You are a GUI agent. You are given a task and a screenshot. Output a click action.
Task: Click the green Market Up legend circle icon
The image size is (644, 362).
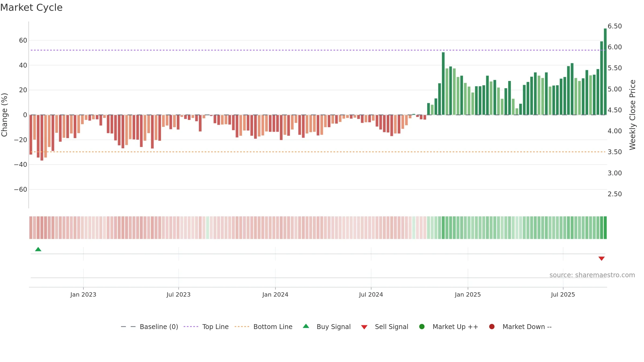[x=422, y=327]
